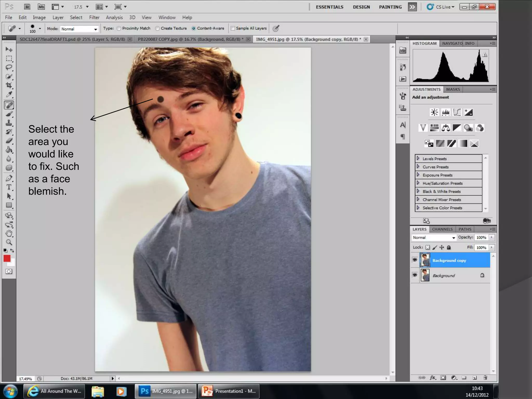Click the delete layer trash icon
The width and height of the screenshot is (532, 399).
click(x=485, y=378)
